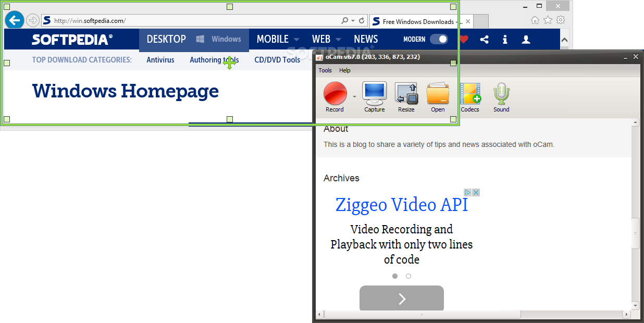Close the ad with its X icon
The image size is (644, 323).
click(x=476, y=192)
